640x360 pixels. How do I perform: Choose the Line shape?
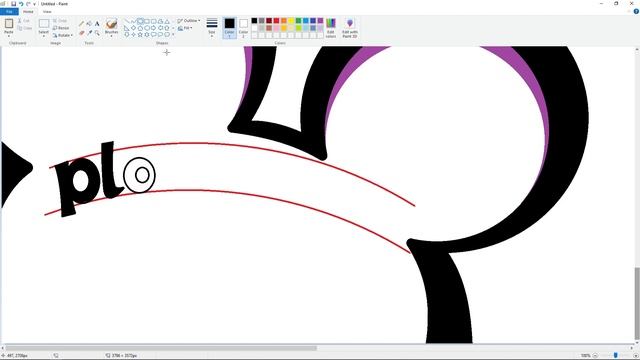127,21
